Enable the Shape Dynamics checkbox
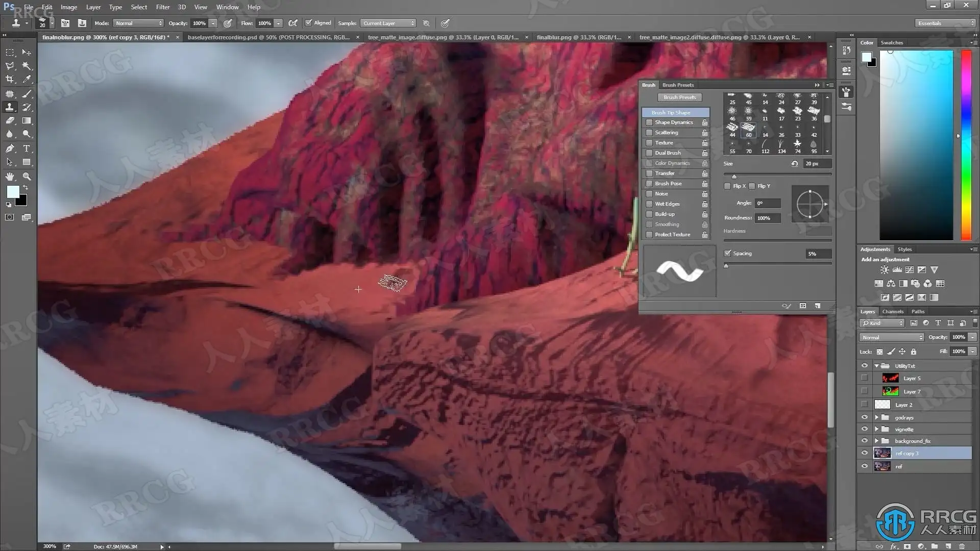This screenshot has width=980, height=551. 649,122
